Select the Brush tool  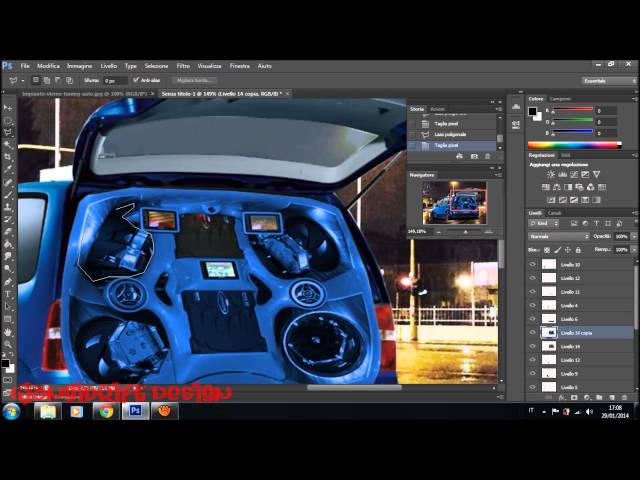coord(8,195)
